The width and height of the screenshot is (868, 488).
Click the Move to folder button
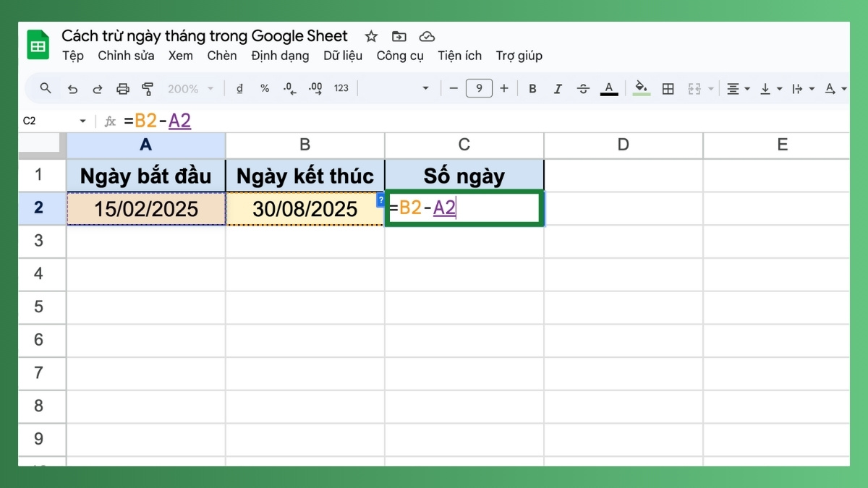(x=399, y=35)
